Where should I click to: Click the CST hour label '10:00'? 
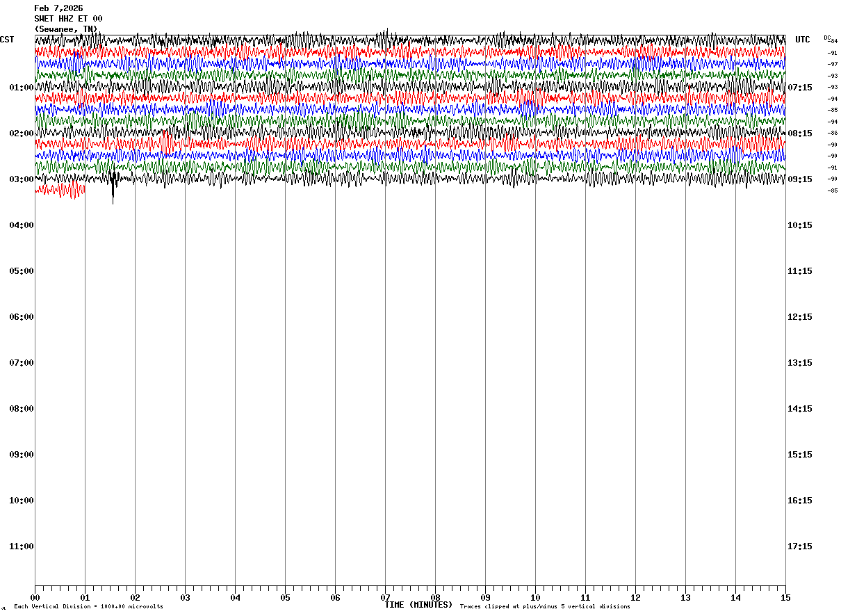tap(22, 501)
